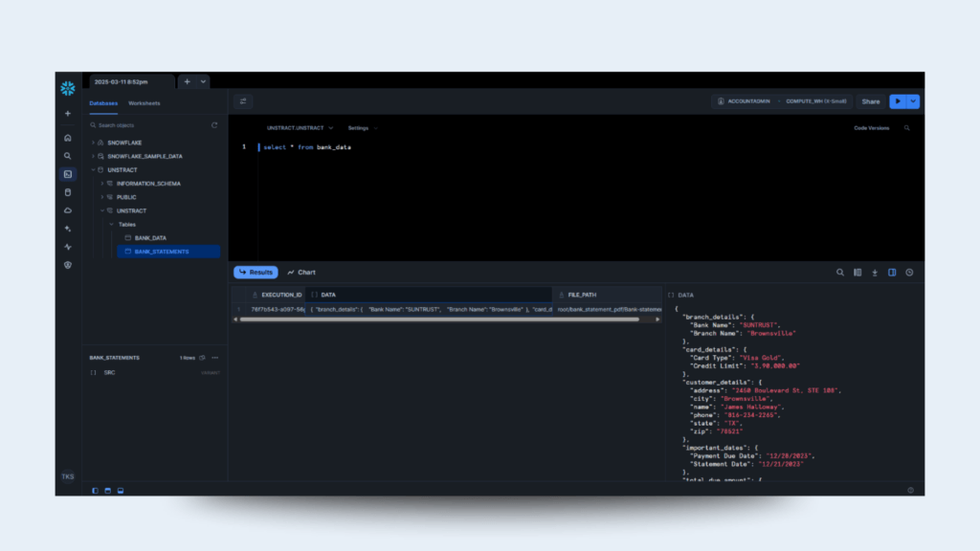Expand the SNOWFLAKE_SAMPLE_DATA database
This screenshot has width=980, height=551.
[x=93, y=156]
